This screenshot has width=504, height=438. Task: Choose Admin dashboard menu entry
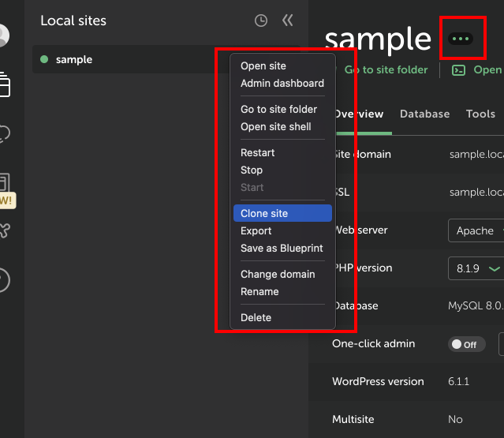[282, 84]
